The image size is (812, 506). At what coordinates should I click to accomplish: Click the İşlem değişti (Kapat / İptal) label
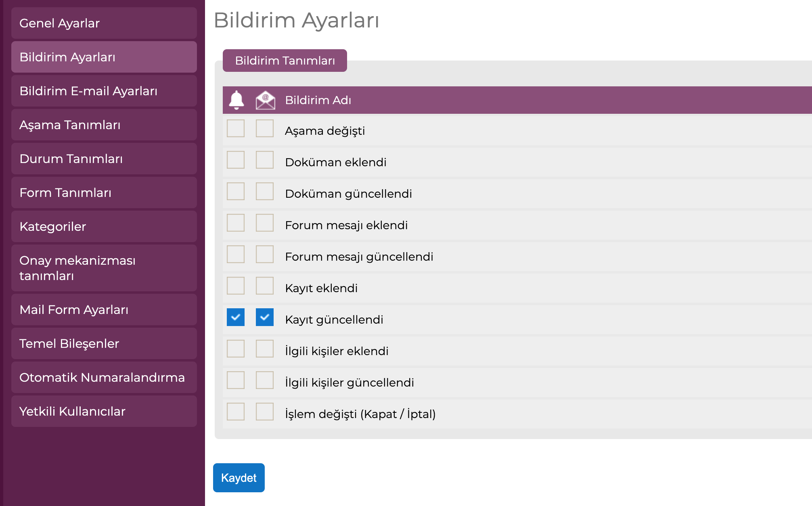[x=360, y=414]
